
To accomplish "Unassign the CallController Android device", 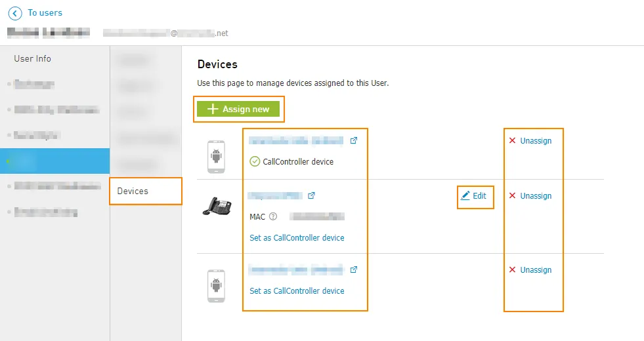I will 536,141.
